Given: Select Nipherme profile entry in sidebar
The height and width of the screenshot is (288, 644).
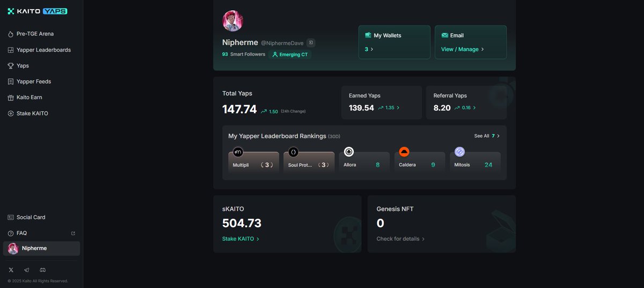Looking at the screenshot, I should coord(41,248).
